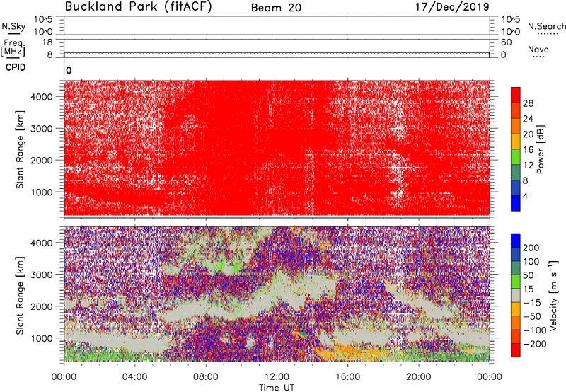Click the "N.Sky" legend label

pos(13,27)
